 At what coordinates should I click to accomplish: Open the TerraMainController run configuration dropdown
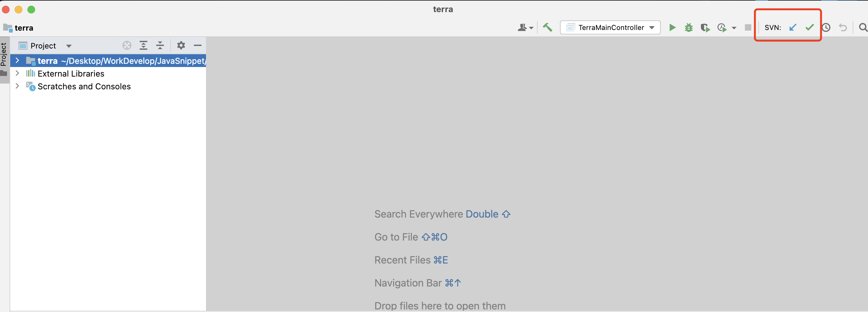point(610,27)
